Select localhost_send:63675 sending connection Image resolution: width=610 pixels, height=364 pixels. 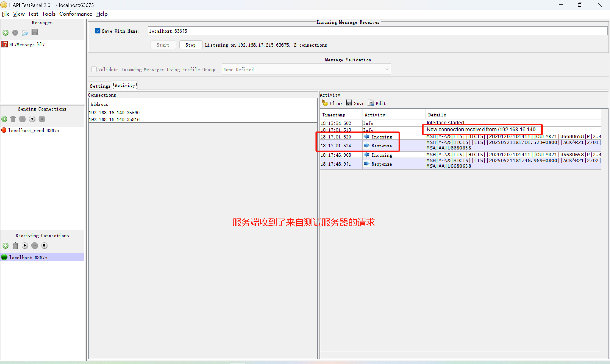pyautogui.click(x=33, y=130)
